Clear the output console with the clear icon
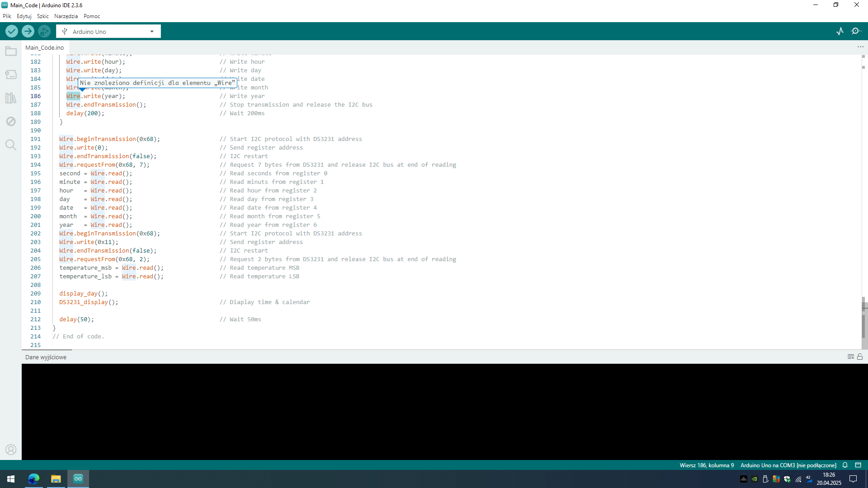This screenshot has width=868, height=488. pos(850,357)
